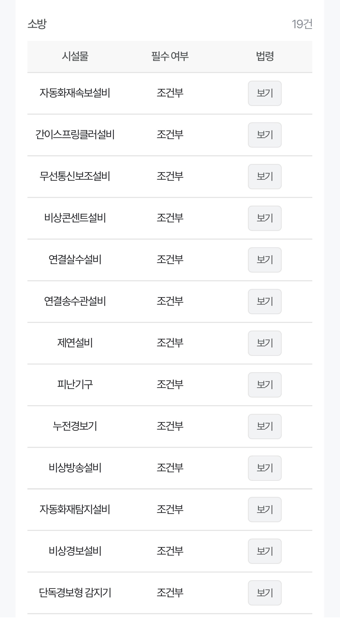Select the 제연설비 facility name

click(x=75, y=343)
